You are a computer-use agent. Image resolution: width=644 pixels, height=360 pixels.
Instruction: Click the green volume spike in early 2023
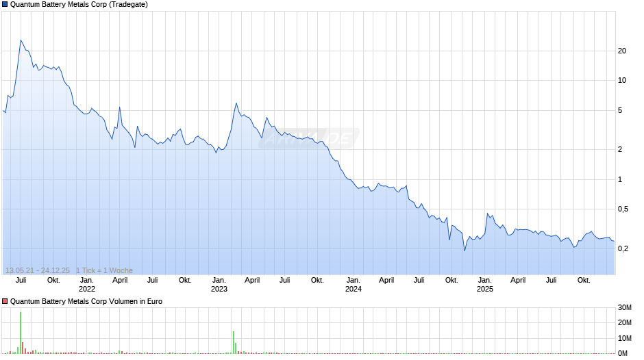click(x=234, y=342)
